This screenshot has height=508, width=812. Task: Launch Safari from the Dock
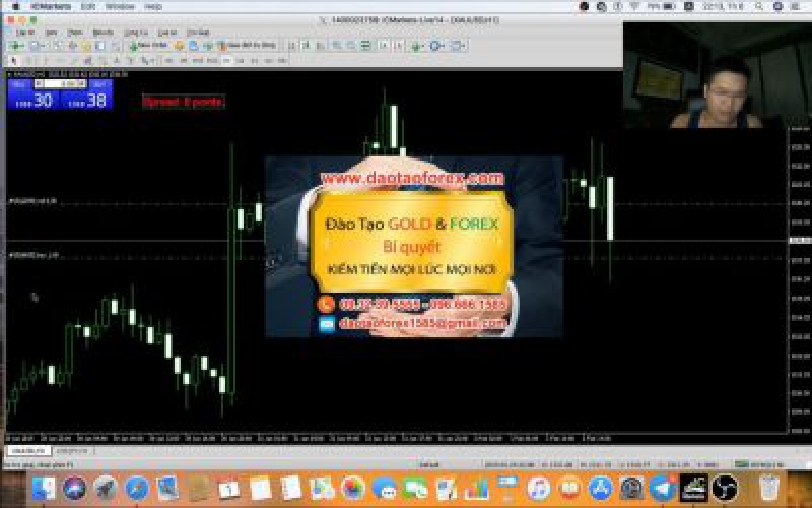point(137,488)
